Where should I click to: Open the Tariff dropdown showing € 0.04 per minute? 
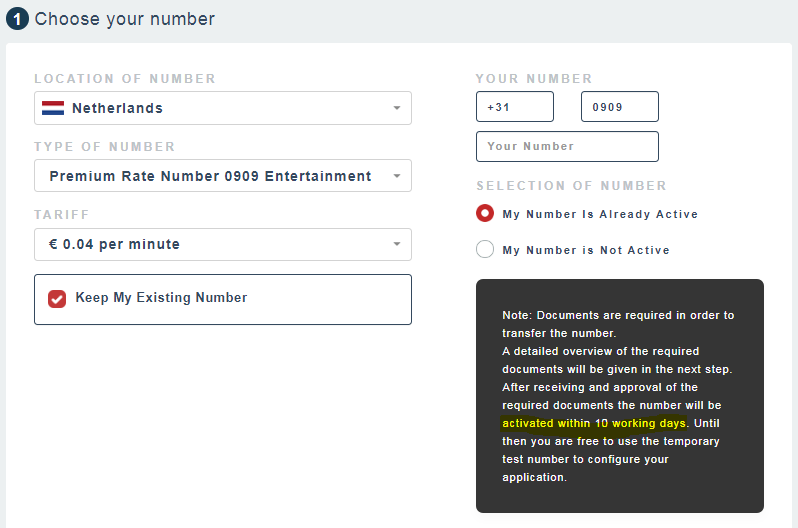[222, 244]
